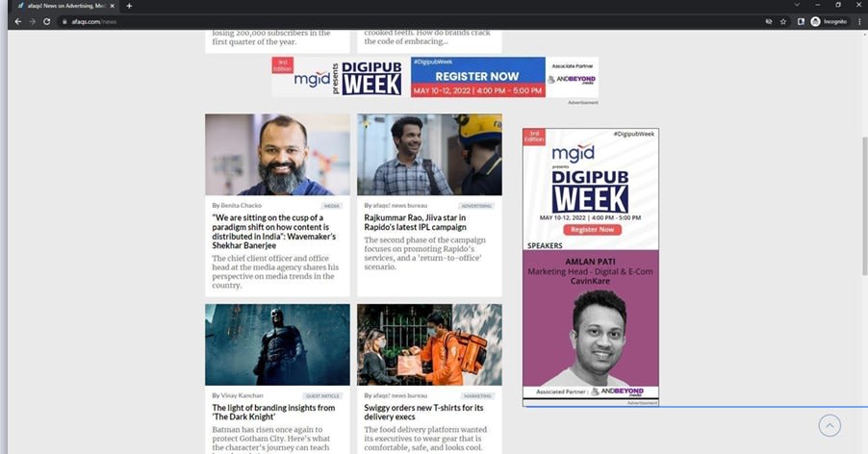
Task: Click the browser back arrow
Action: (x=16, y=21)
